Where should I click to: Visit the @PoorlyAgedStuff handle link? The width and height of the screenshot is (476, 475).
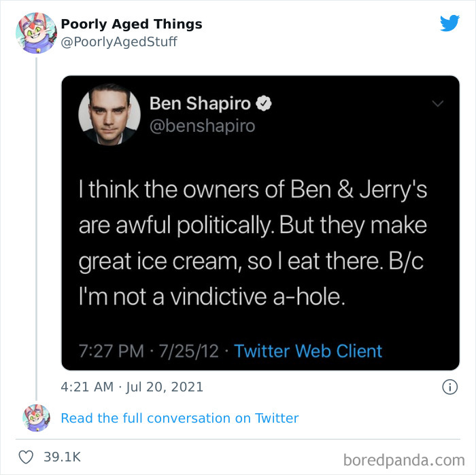pyautogui.click(x=119, y=41)
